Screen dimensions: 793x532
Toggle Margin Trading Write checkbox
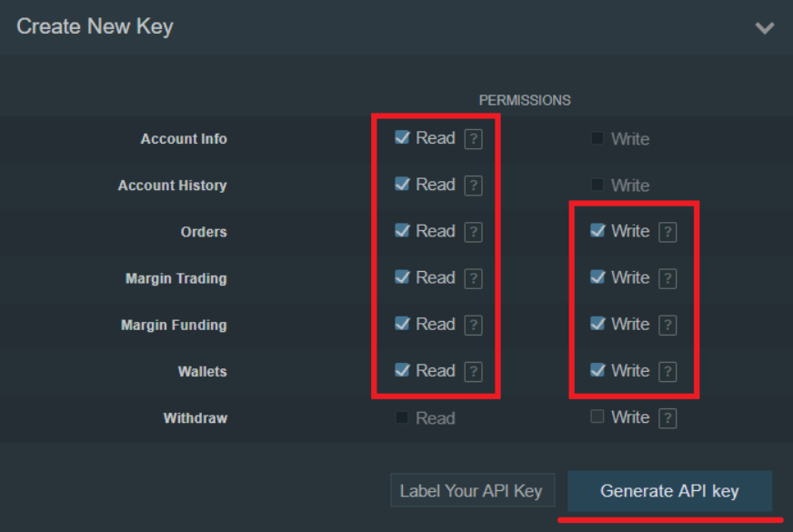point(597,277)
